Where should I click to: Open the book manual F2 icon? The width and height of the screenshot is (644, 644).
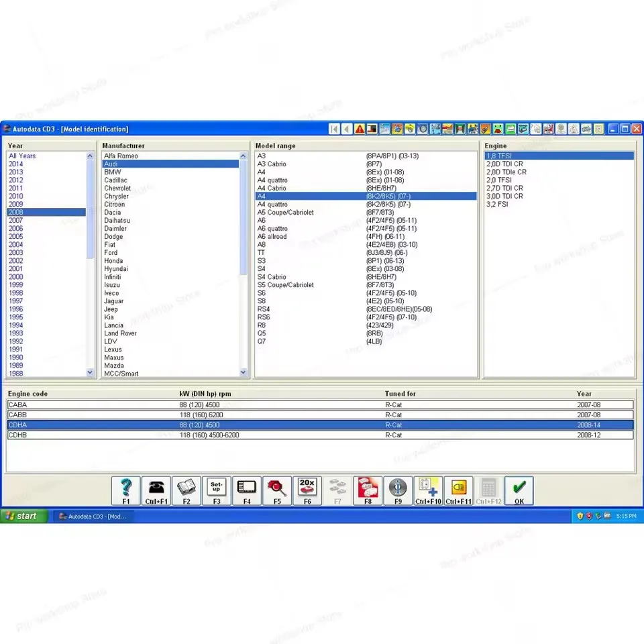(186, 490)
